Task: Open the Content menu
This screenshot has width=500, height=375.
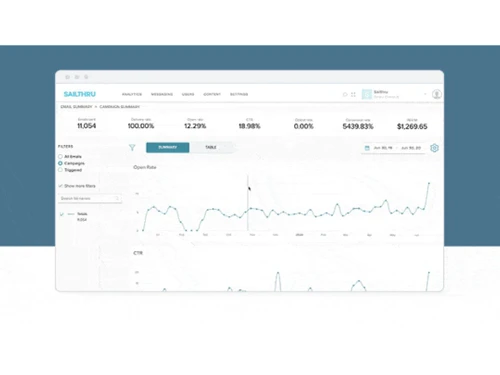Action: 212,94
